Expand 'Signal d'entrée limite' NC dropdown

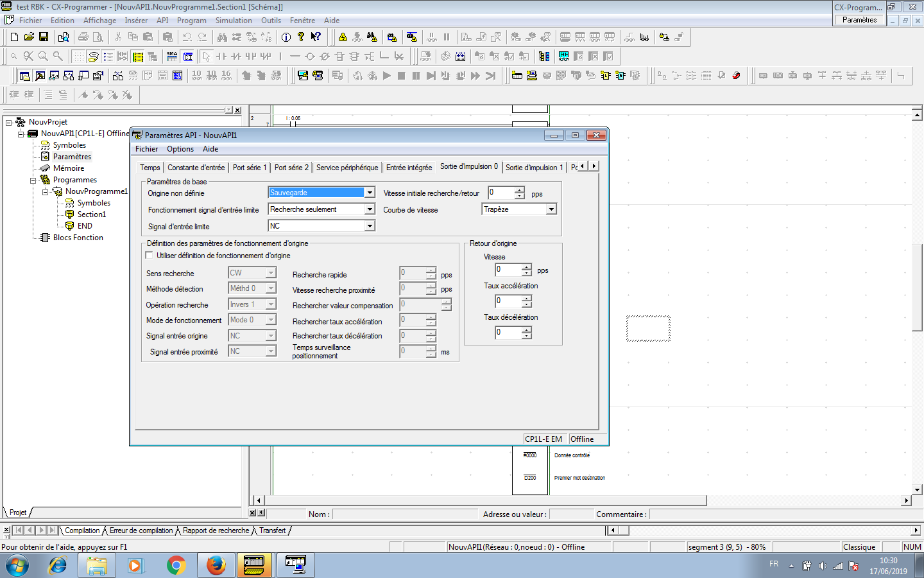370,226
